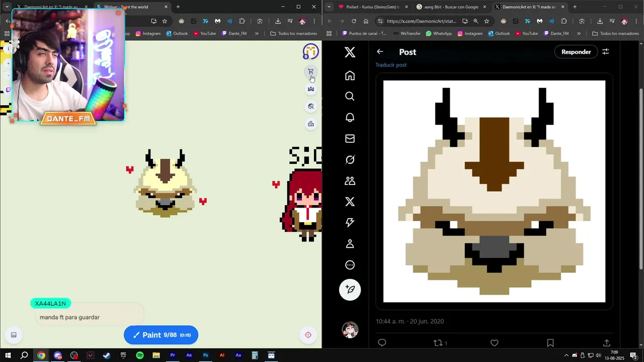Click the X logo at sidebar top
The height and width of the screenshot is (362, 644).
(350, 52)
